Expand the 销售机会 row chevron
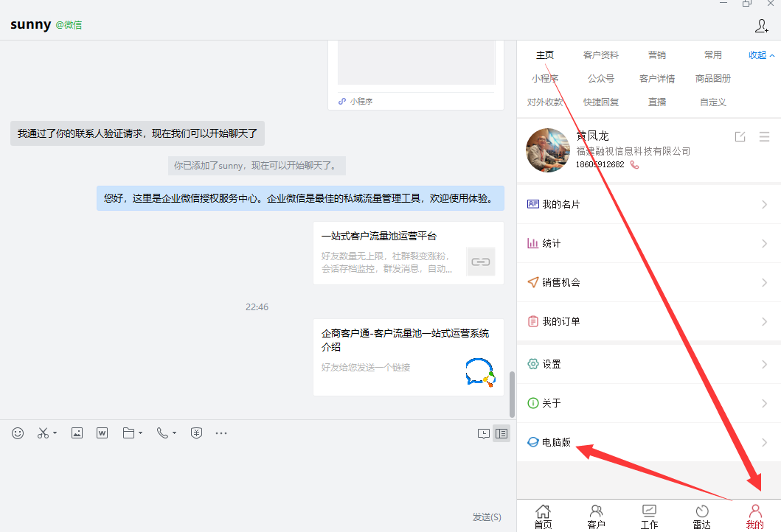 (764, 283)
